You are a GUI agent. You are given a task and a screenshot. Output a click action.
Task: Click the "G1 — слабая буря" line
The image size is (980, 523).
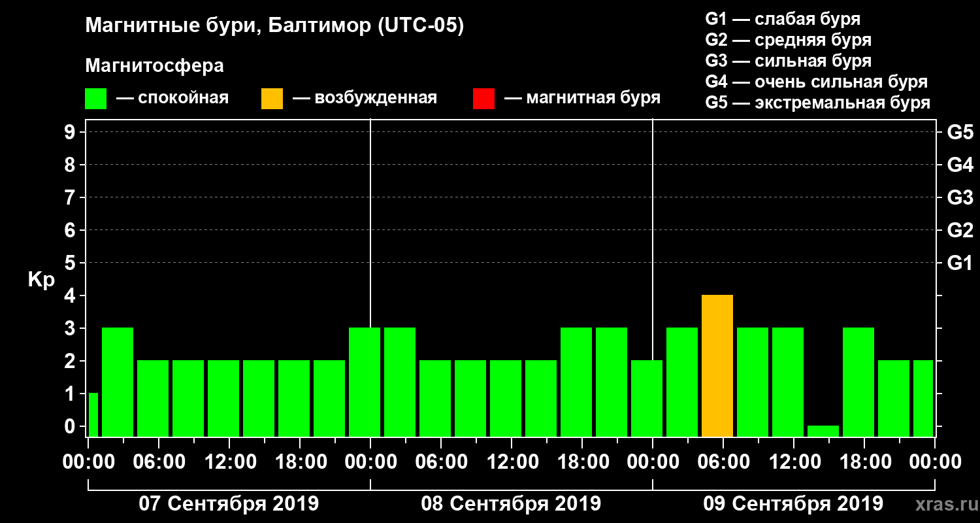pyautogui.click(x=783, y=19)
